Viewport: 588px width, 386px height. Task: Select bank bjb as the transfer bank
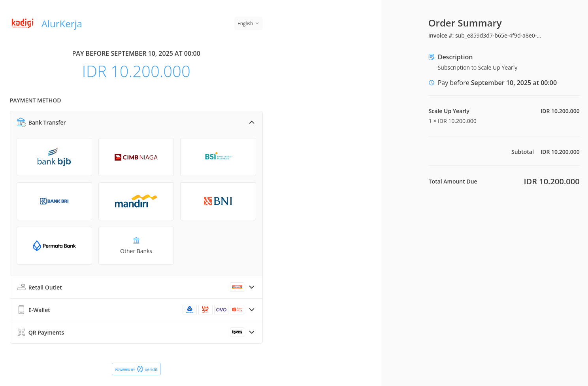pos(54,157)
